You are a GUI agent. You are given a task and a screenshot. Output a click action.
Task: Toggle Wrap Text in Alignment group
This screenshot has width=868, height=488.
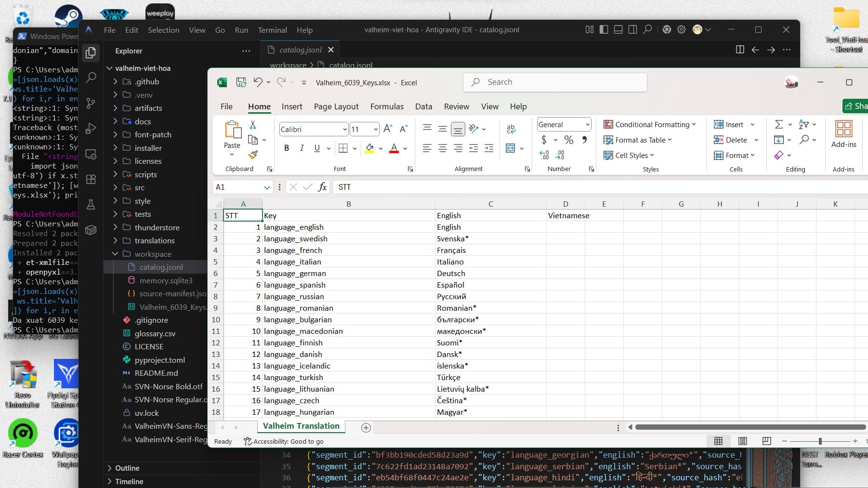511,129
